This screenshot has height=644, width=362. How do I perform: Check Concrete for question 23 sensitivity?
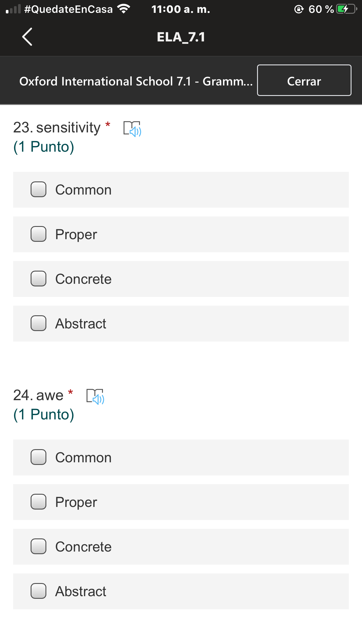click(38, 279)
